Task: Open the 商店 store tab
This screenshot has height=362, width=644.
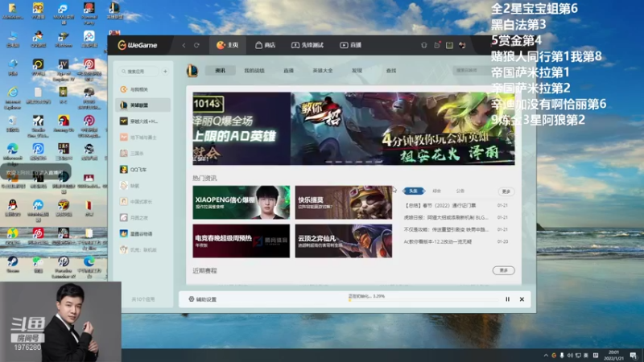Action: click(x=266, y=45)
